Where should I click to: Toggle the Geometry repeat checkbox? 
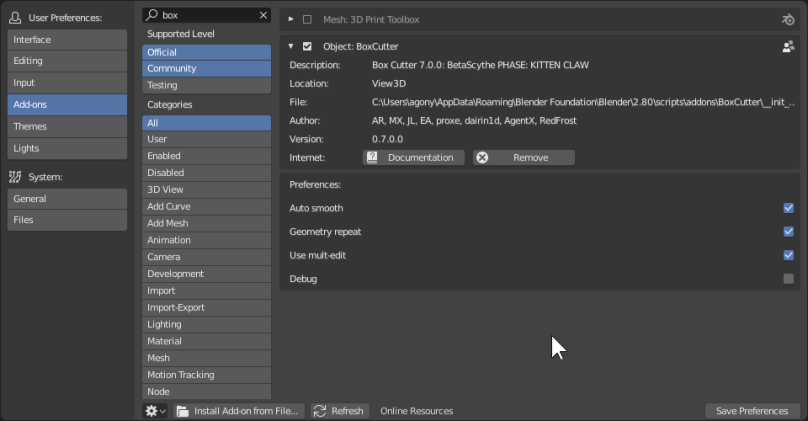pyautogui.click(x=788, y=231)
